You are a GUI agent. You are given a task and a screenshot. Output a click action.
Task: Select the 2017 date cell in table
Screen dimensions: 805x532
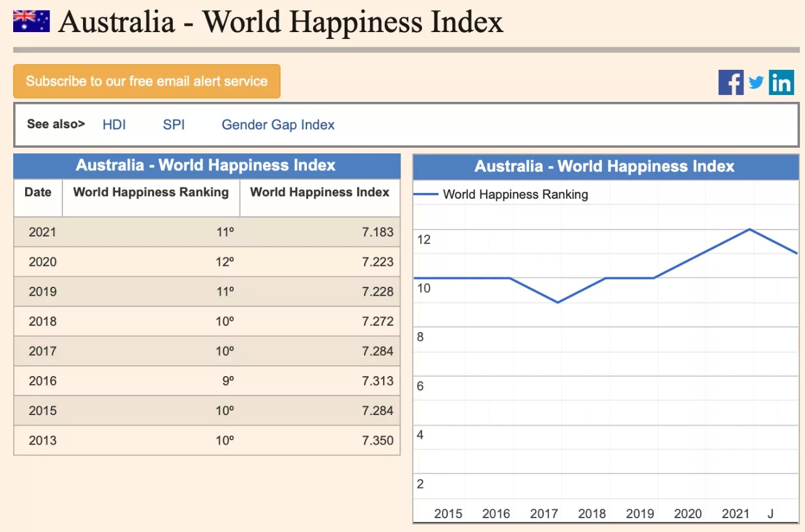tap(38, 351)
